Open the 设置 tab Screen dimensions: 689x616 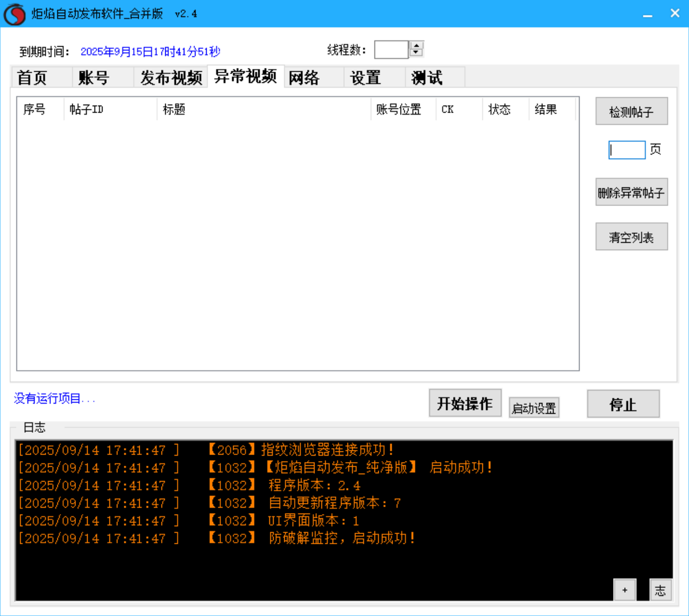pos(365,78)
